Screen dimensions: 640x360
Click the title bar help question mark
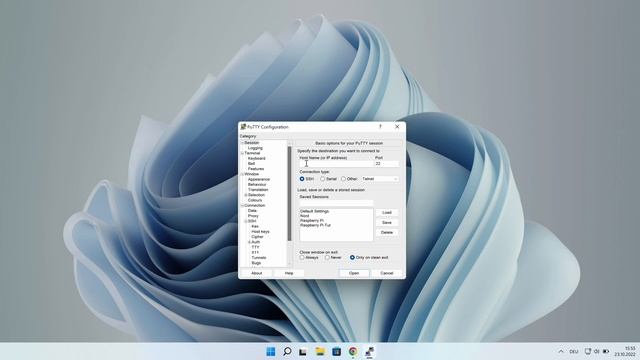point(380,127)
